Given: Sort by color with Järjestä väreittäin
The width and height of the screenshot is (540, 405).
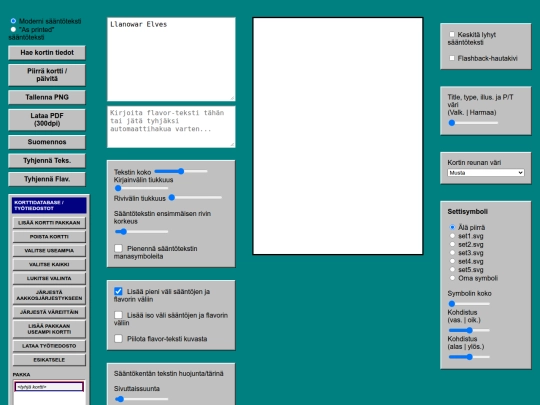Looking at the screenshot, I should point(49,312).
